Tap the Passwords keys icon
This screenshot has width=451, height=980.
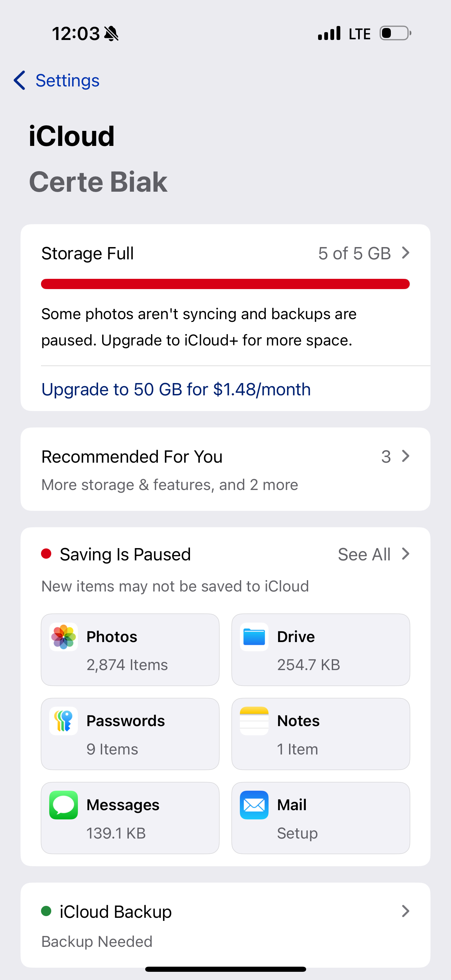[x=64, y=721]
